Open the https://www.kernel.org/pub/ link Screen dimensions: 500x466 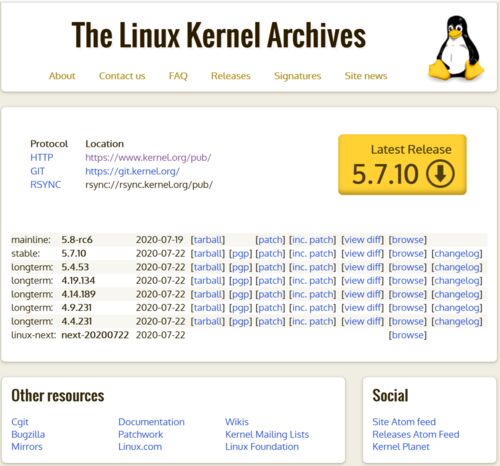coord(148,157)
